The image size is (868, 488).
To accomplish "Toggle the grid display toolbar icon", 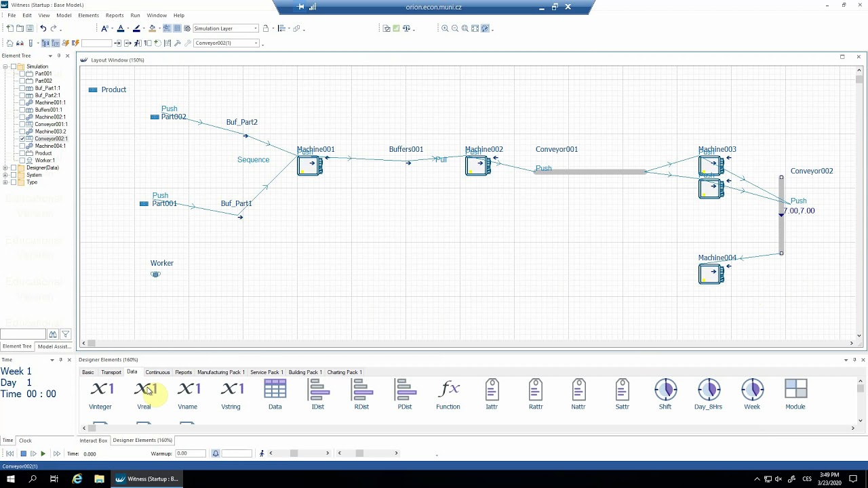I will coord(177,28).
